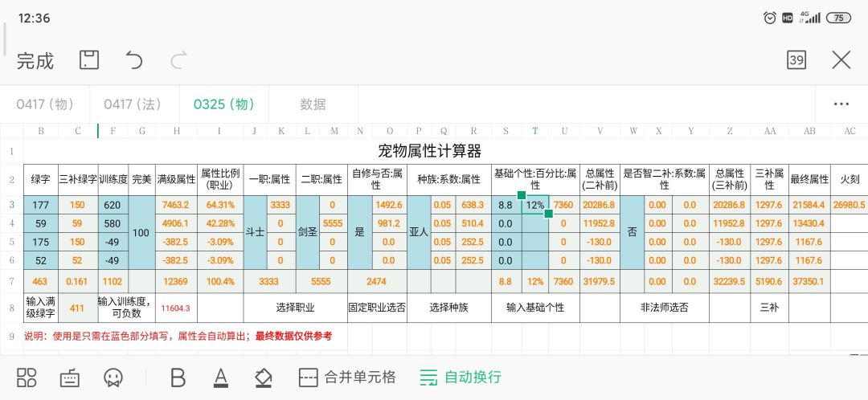Select the red 说明 note in row 9
This screenshot has height=400, width=868.
(x=178, y=336)
